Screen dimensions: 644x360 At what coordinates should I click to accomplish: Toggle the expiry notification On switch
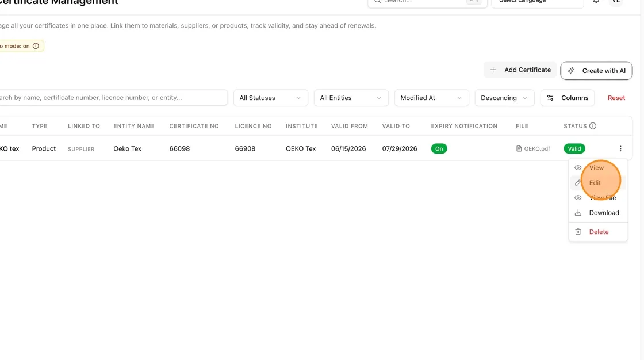(439, 149)
